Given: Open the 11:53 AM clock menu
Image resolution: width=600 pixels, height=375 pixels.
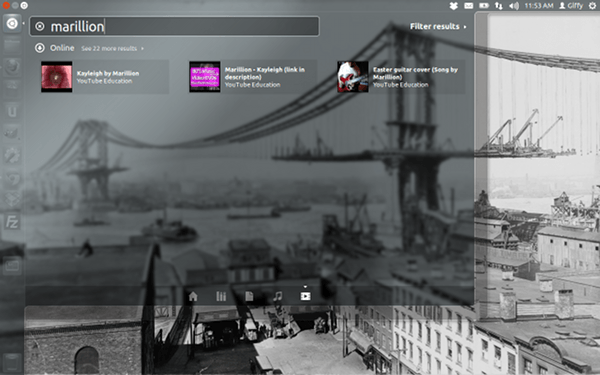Looking at the screenshot, I should point(539,5).
